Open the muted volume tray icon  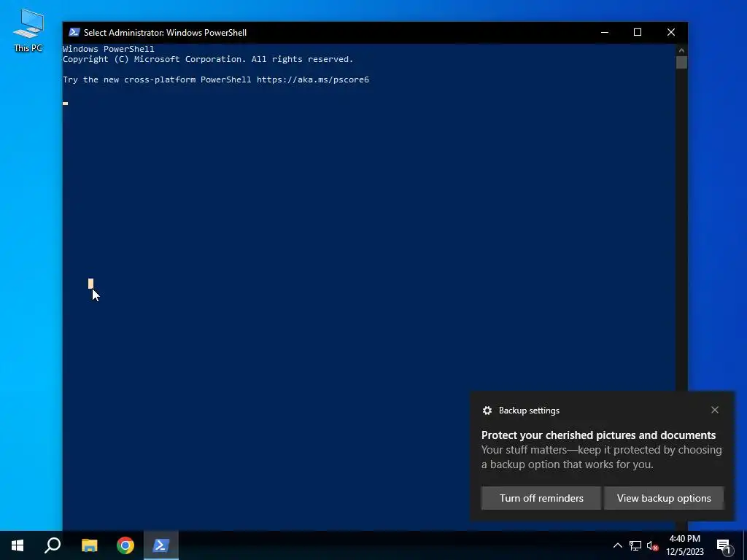point(653,545)
